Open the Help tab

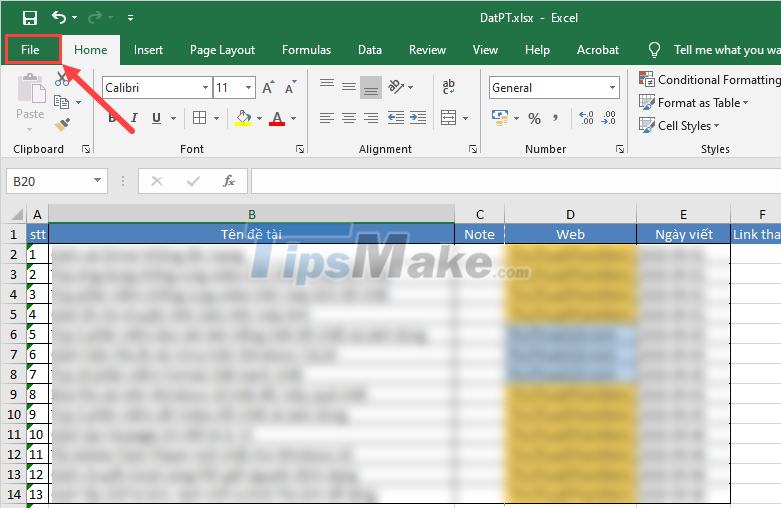(537, 50)
